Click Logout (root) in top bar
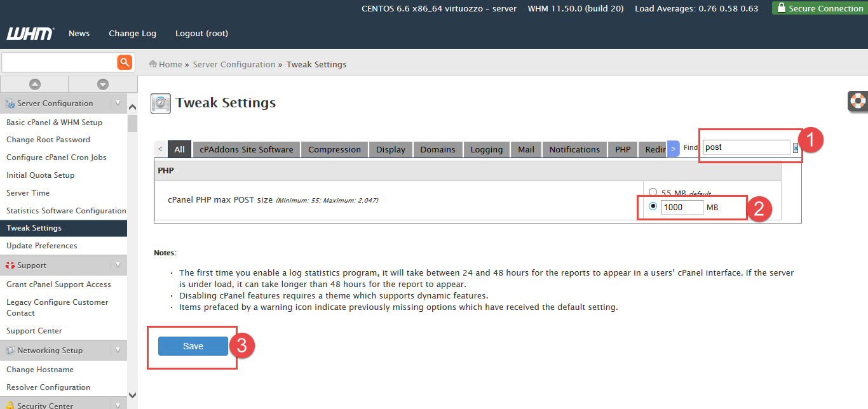868x409 pixels. (201, 34)
